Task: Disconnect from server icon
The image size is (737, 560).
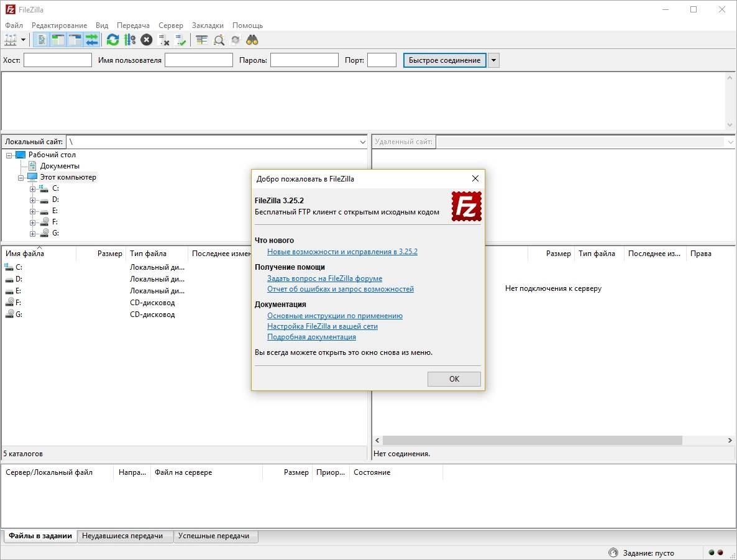Action: 163,40
